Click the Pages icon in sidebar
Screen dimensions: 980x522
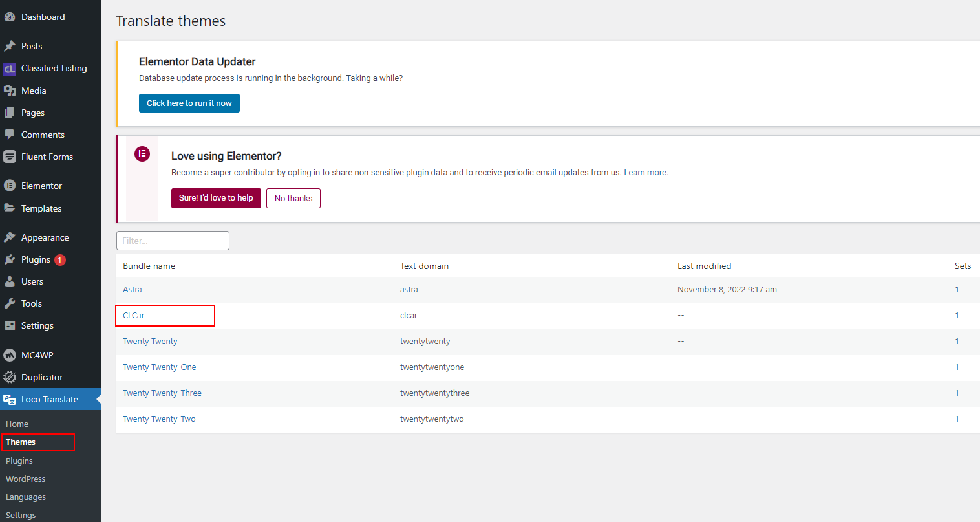pyautogui.click(x=10, y=113)
